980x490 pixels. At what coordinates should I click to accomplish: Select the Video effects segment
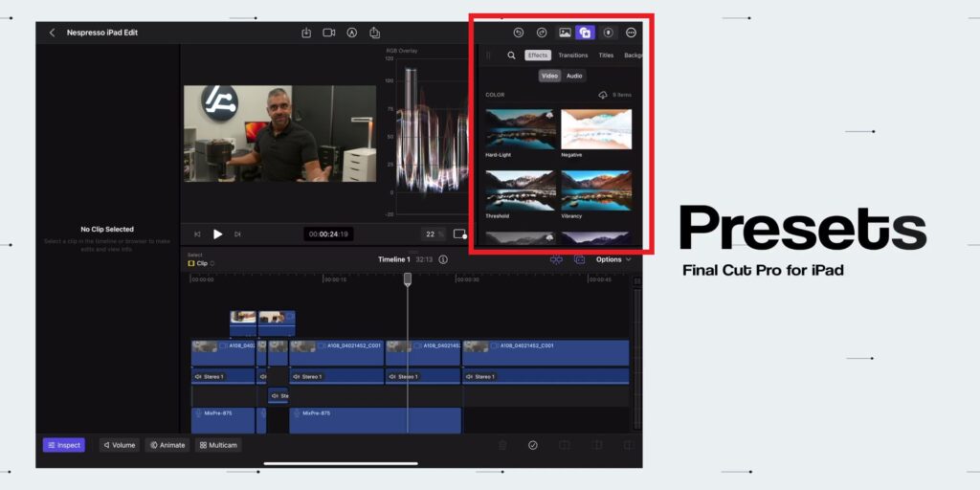click(549, 76)
